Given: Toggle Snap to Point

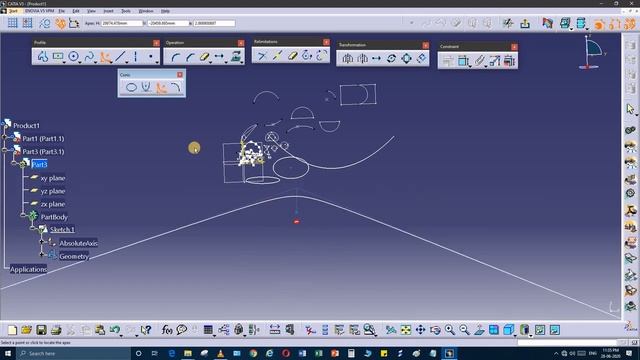Looking at the screenshot, I should coord(27,23).
